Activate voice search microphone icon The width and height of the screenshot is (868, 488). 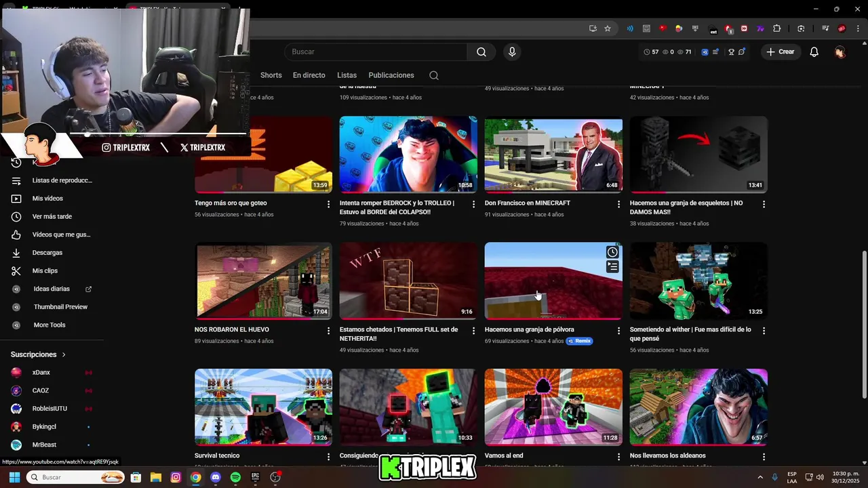pos(512,52)
